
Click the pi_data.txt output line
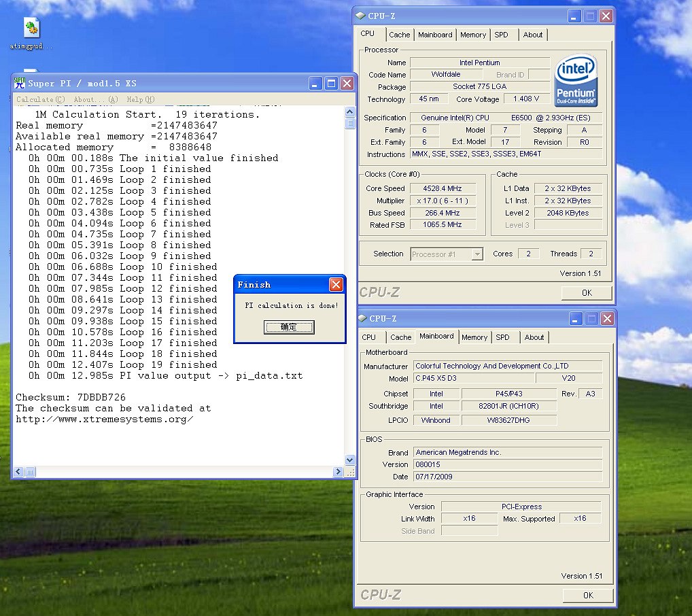coord(165,376)
